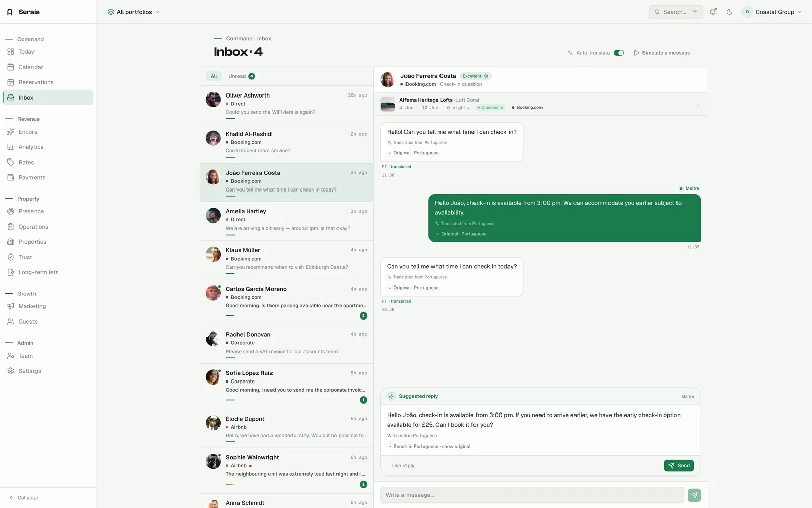Open the Settings gear icon
Image resolution: width=812 pixels, height=508 pixels.
pos(11,371)
